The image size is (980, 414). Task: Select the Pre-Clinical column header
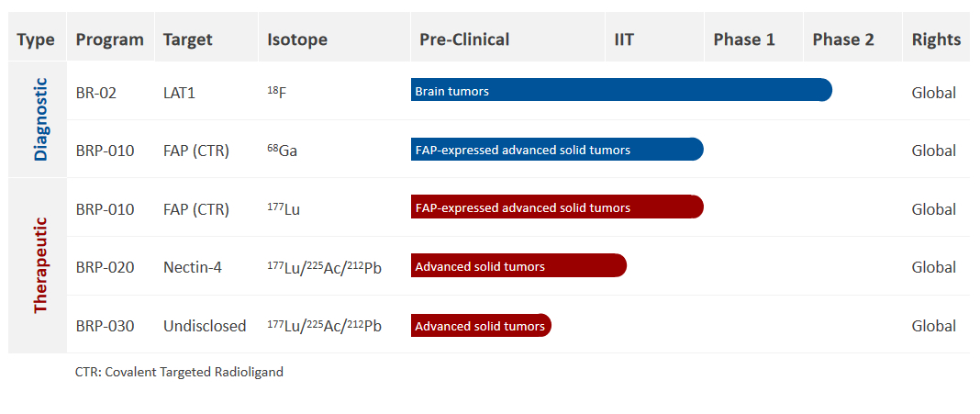pos(464,40)
